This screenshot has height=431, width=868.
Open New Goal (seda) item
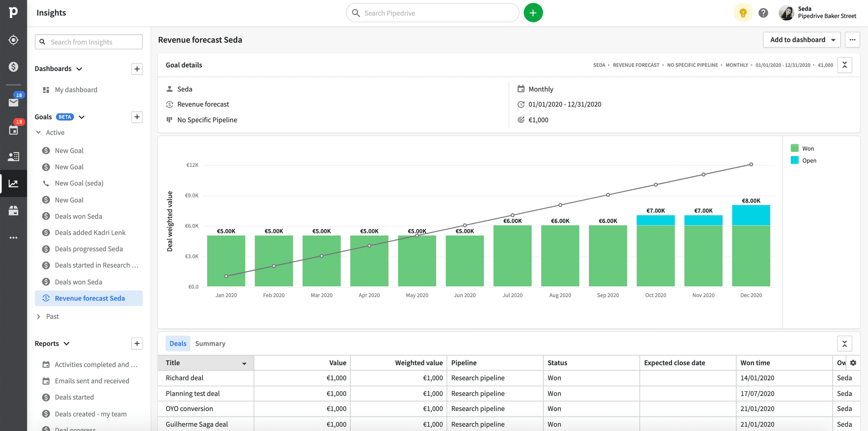pos(79,183)
